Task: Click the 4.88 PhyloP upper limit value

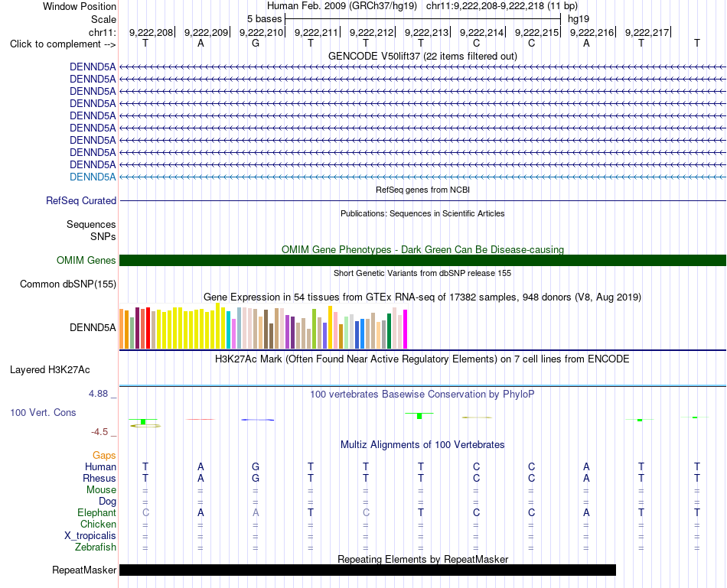Action: [98, 394]
